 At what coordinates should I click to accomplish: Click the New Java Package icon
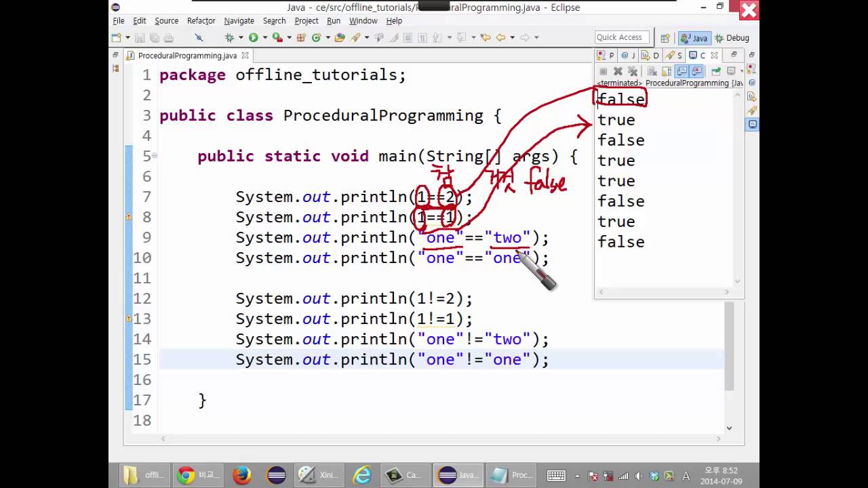tap(301, 38)
